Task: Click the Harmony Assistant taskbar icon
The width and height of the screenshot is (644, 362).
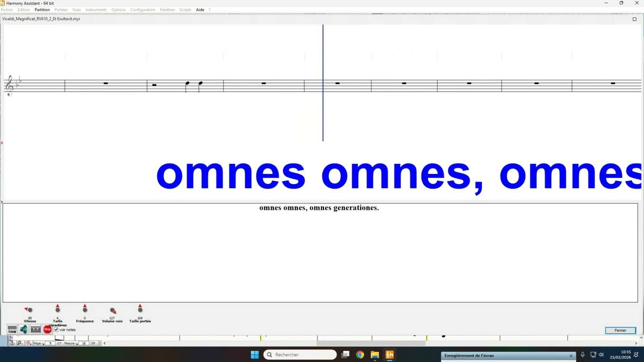Action: pos(389,354)
